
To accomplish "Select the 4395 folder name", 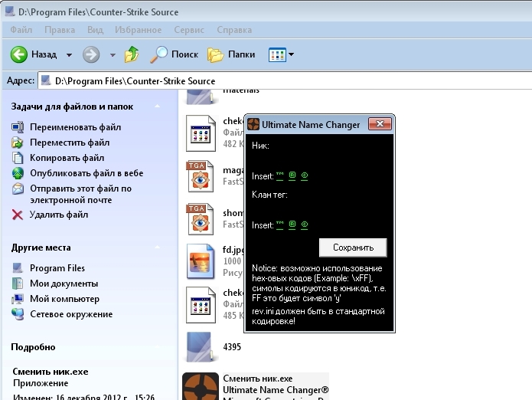I will point(232,346).
